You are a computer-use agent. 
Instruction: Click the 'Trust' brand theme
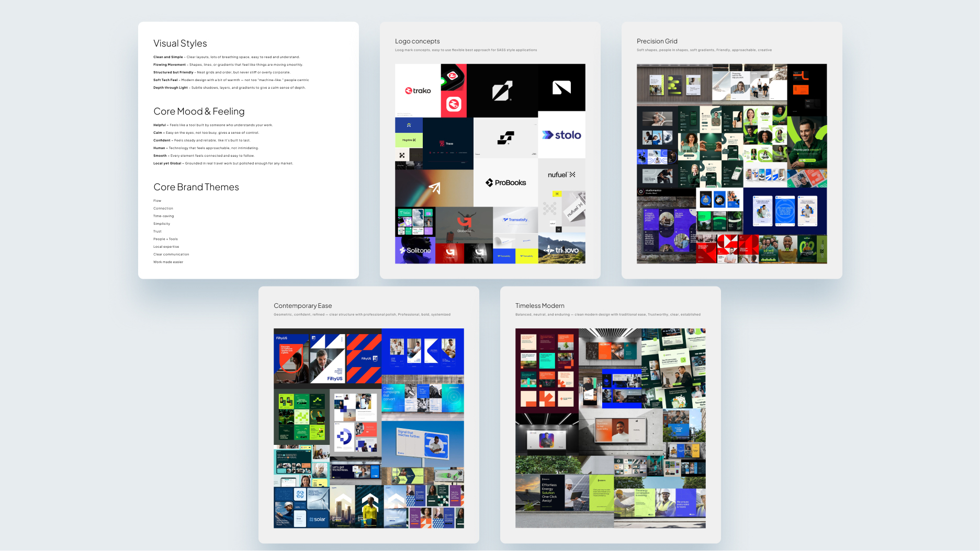pos(157,232)
